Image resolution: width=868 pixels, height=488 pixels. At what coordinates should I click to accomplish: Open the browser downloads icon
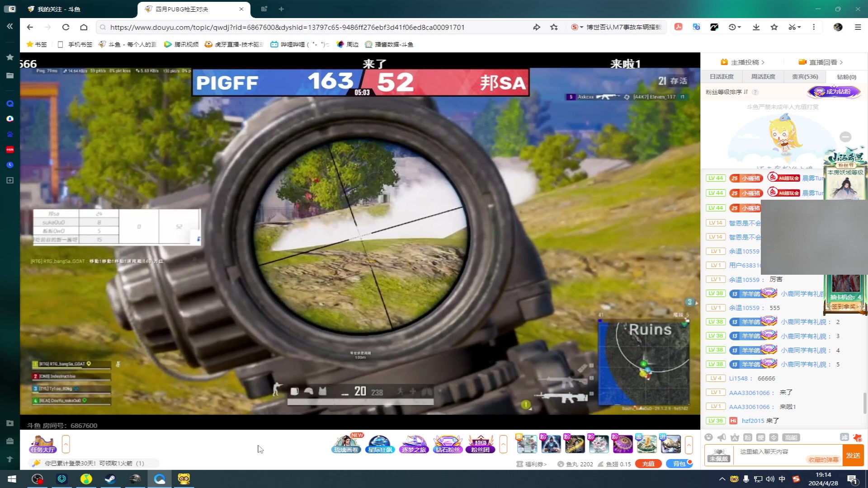(756, 27)
